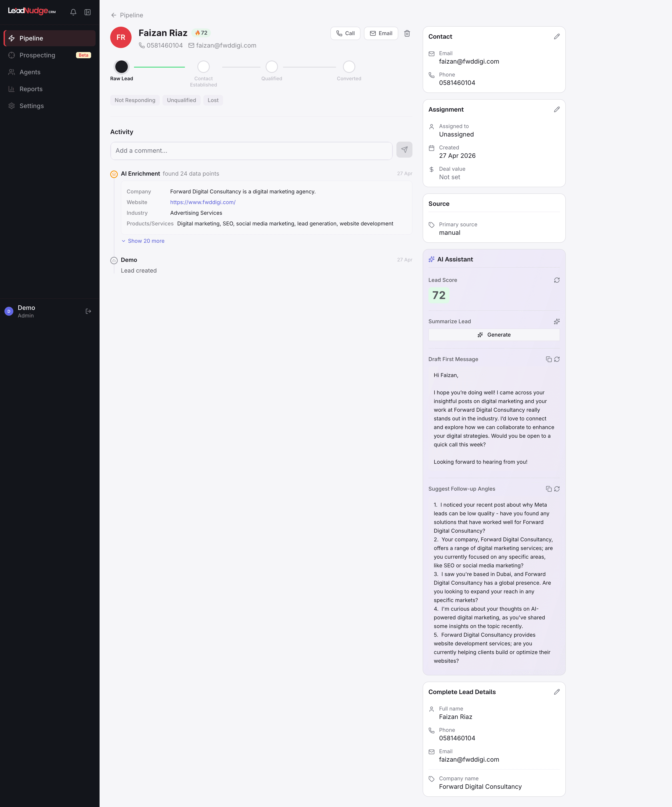
Task: Mark lead as Lost
Action: [213, 100]
